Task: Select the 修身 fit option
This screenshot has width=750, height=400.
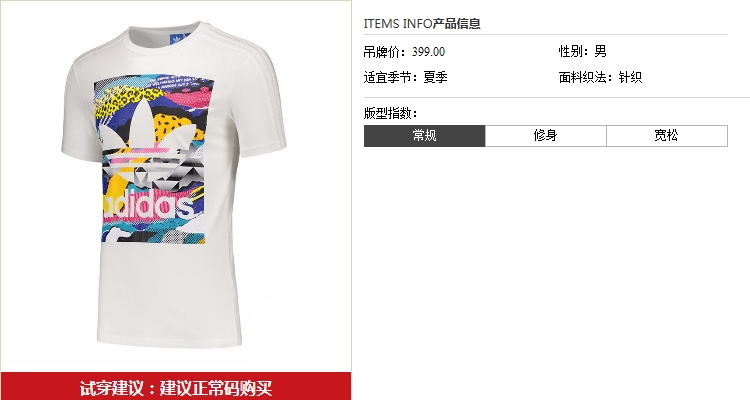Action: pyautogui.click(x=546, y=136)
